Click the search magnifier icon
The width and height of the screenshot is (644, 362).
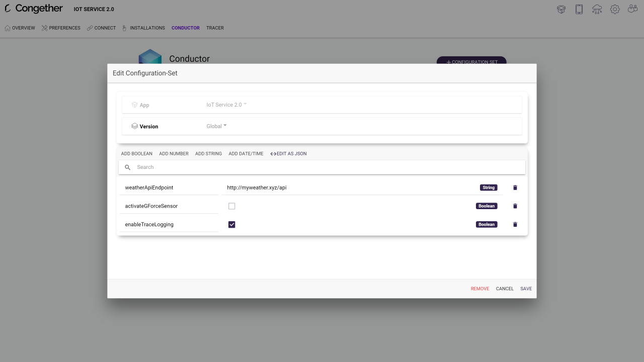[x=127, y=167]
